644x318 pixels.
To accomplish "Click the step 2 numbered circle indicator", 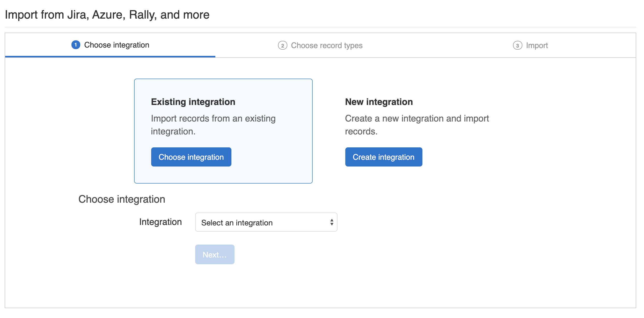I will pos(282,45).
